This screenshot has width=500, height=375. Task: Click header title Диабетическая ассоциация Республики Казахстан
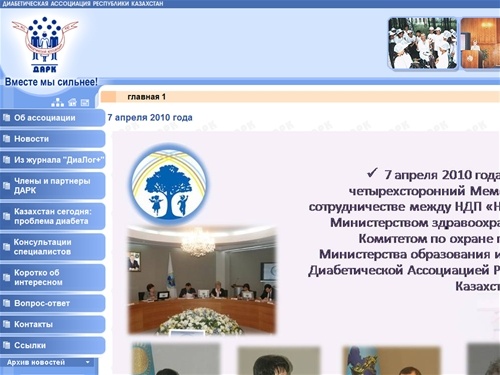click(x=83, y=4)
